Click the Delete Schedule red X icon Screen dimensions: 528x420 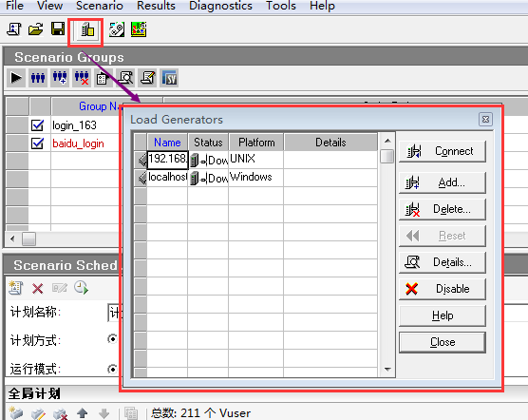click(37, 289)
